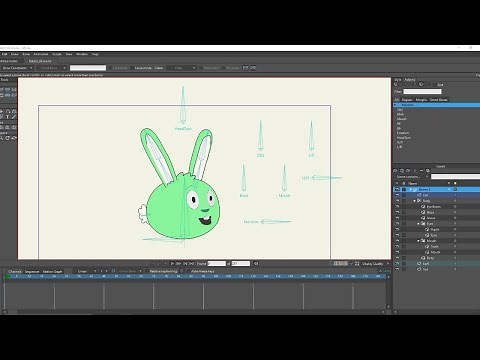The image size is (480, 360).
Task: Select the Emotion action in the list
Action: tap(403, 133)
